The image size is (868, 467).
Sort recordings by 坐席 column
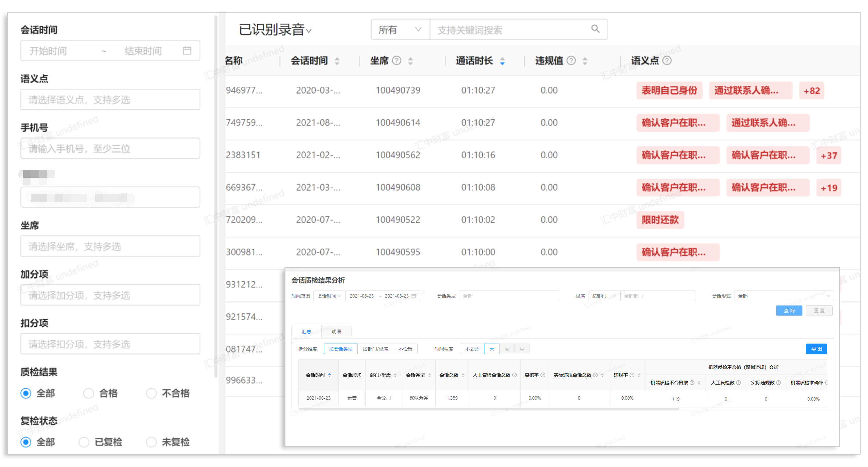(410, 61)
